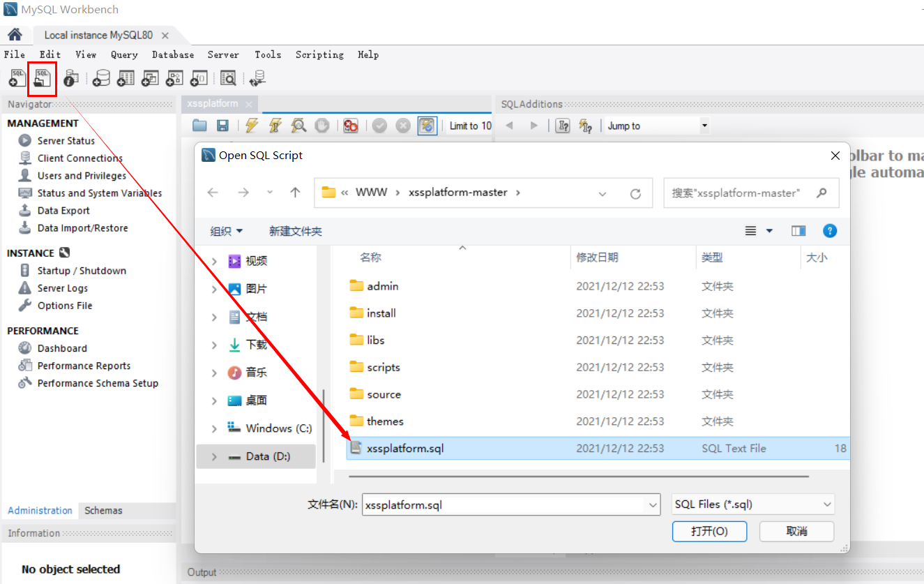Refresh the folder listing

click(635, 194)
